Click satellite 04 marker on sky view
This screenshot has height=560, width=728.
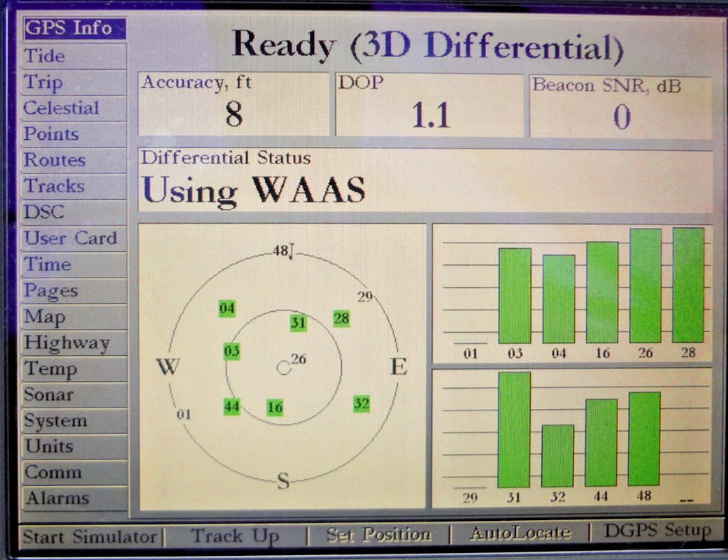pyautogui.click(x=227, y=308)
